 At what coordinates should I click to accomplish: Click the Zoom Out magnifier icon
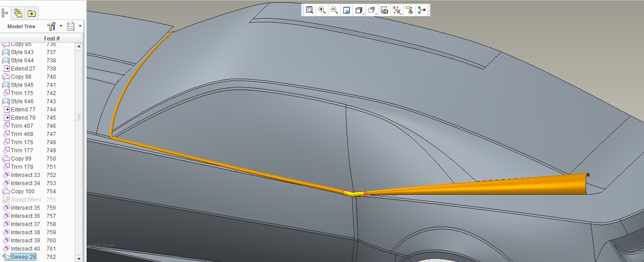pos(334,10)
